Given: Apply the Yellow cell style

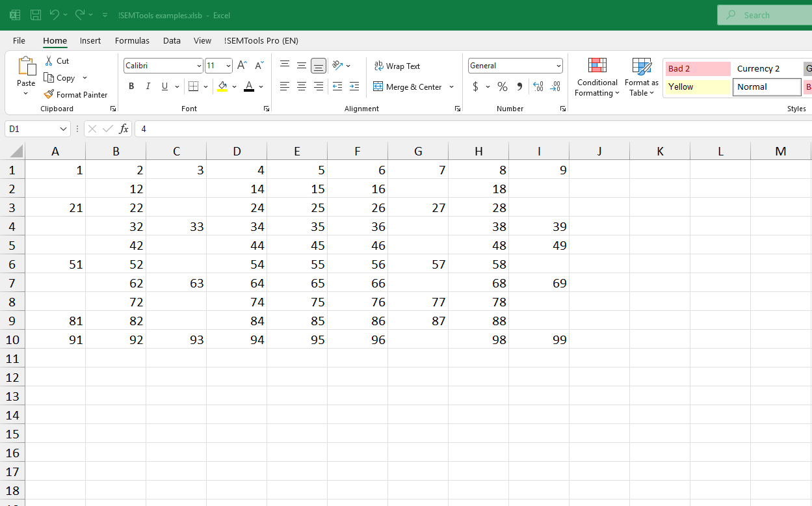Looking at the screenshot, I should click(x=698, y=87).
